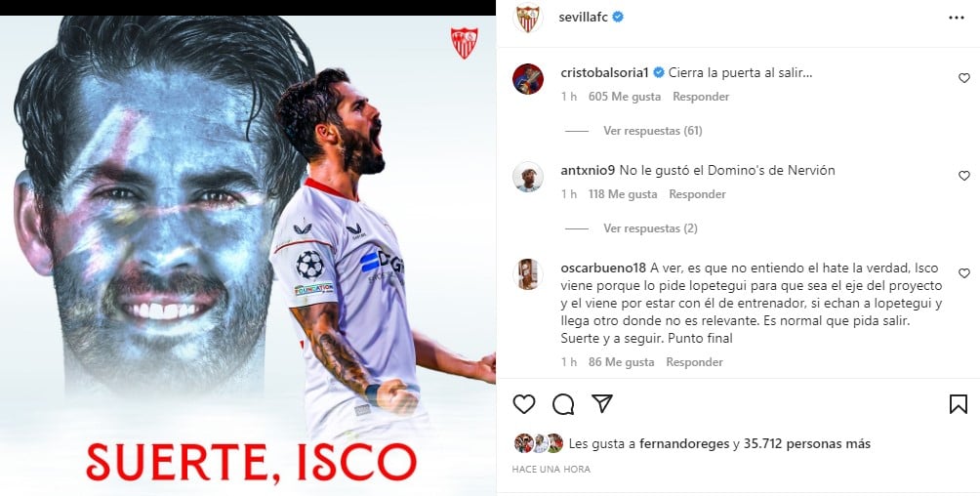Open the sevillafc username link

[x=585, y=18]
